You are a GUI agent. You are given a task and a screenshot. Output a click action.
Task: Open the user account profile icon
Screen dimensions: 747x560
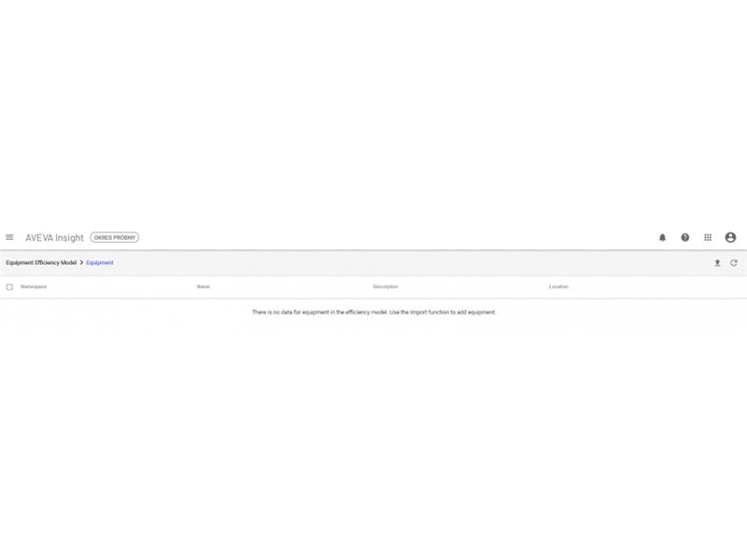click(x=730, y=237)
